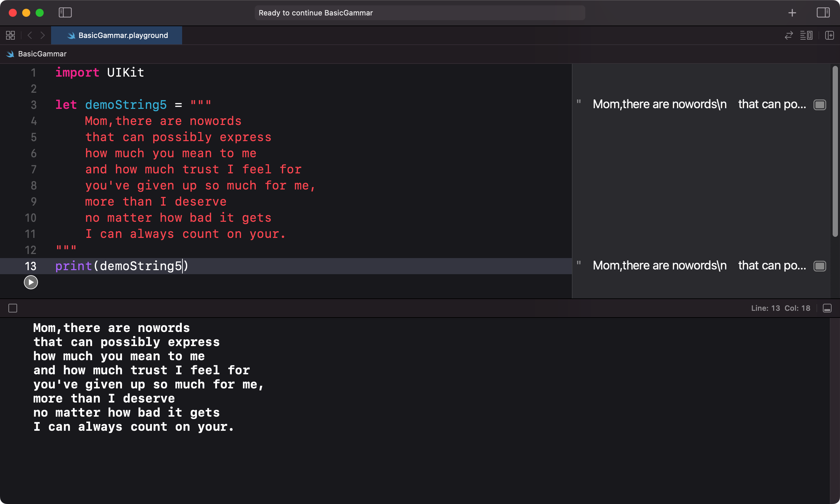Viewport: 840px width, 504px height.
Task: Click 'UIKit' on line 1
Action: pos(126,72)
